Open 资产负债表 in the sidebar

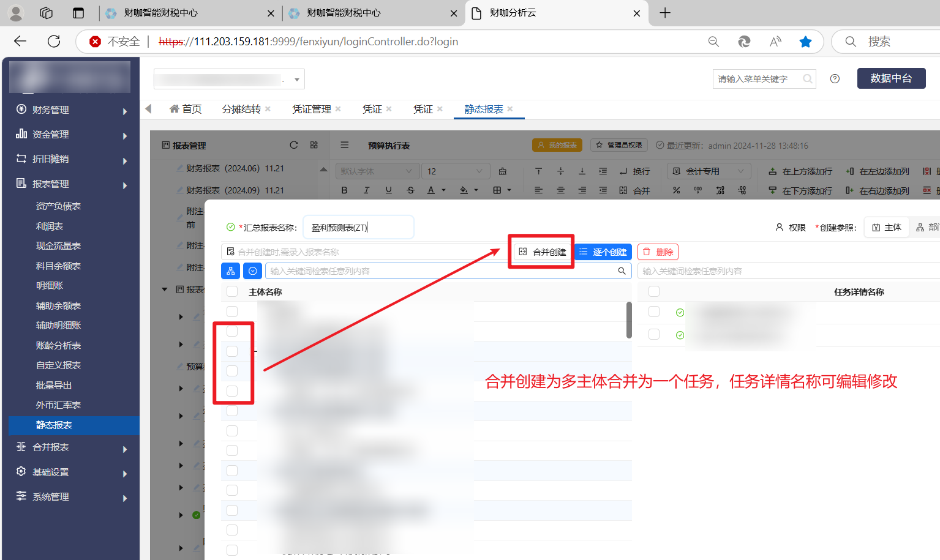point(58,206)
